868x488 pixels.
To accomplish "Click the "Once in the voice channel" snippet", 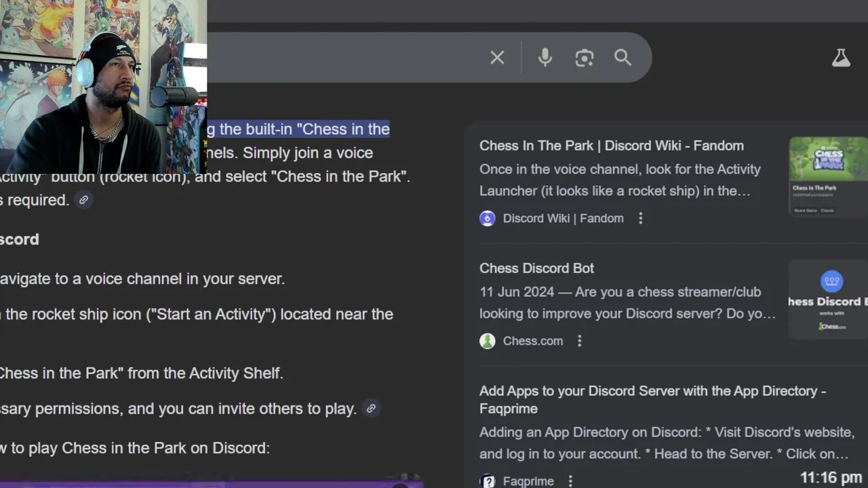I will point(620,180).
